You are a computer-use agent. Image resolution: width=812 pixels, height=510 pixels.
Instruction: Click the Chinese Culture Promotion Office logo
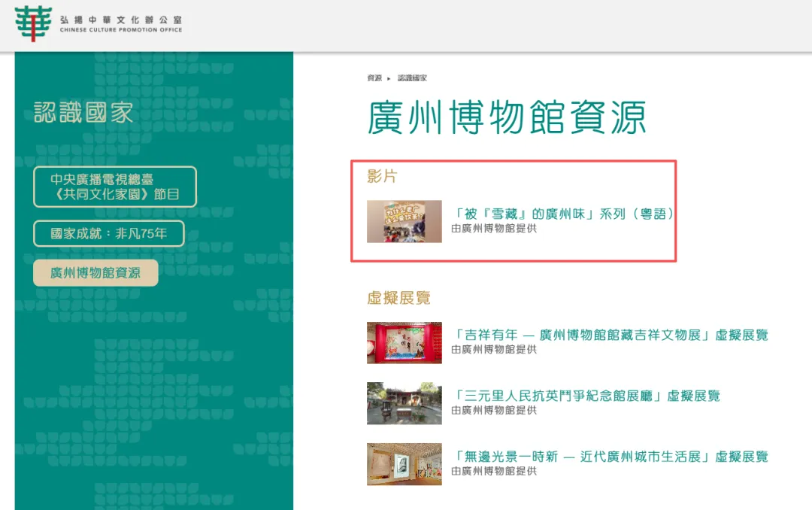coord(98,24)
